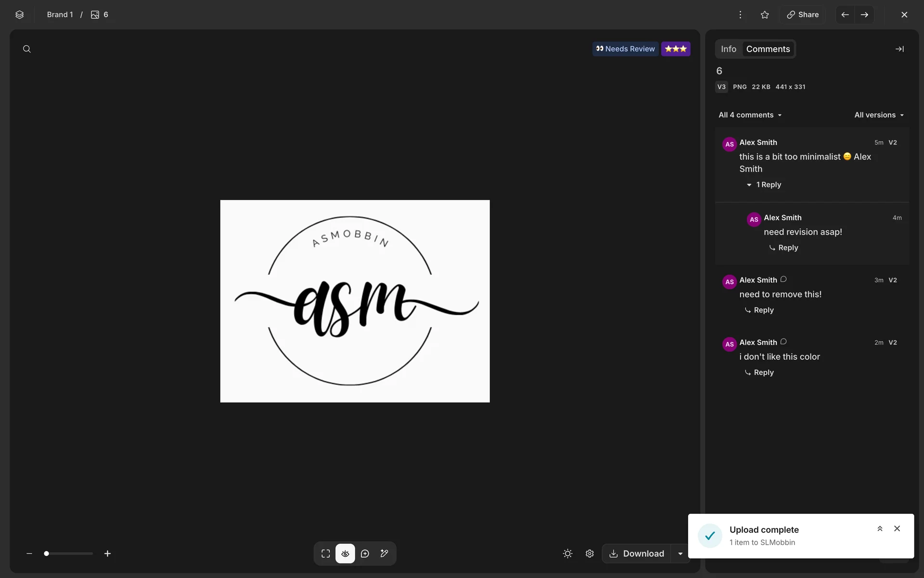Open the All 4 comments filter dropdown
This screenshot has height=578, width=924.
(x=750, y=115)
